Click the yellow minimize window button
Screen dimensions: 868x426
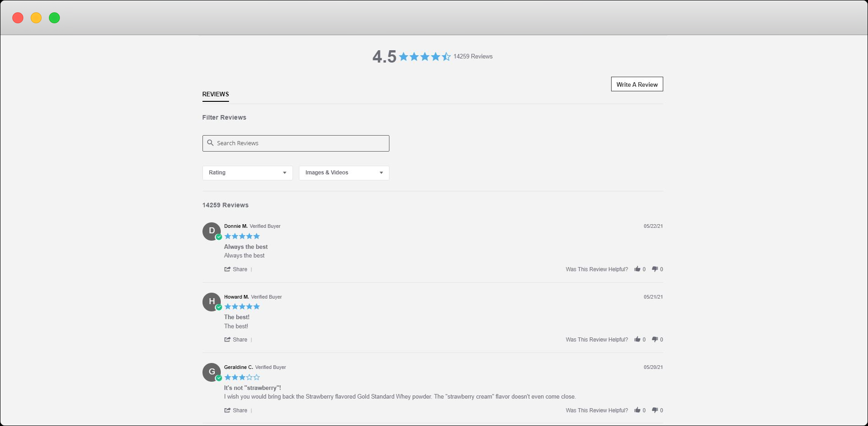point(36,18)
